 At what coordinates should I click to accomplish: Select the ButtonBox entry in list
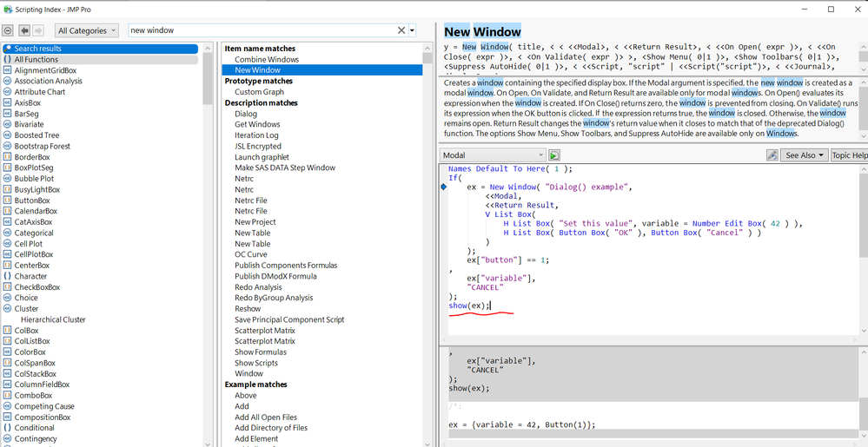(32, 200)
